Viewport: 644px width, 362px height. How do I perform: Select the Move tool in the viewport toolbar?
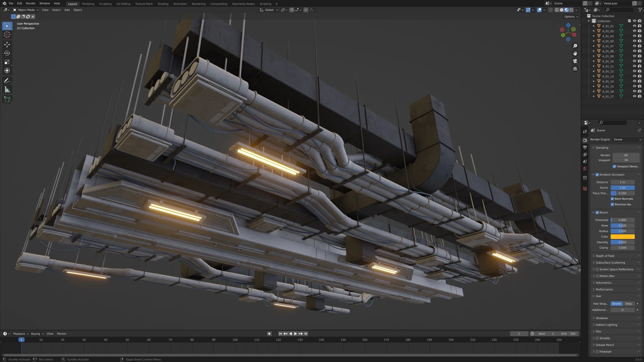7,44
